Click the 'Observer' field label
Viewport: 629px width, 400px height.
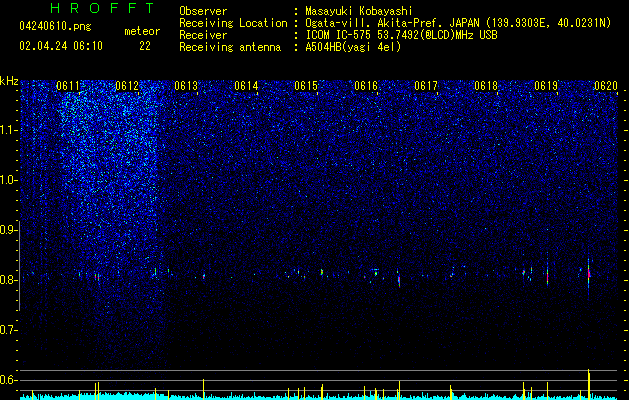[203, 11]
